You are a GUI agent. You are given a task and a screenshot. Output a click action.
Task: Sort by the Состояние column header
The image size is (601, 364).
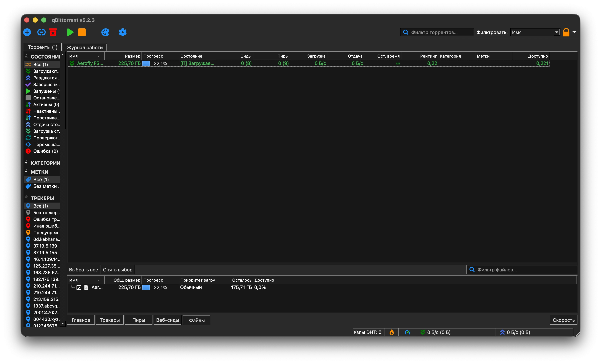point(197,56)
